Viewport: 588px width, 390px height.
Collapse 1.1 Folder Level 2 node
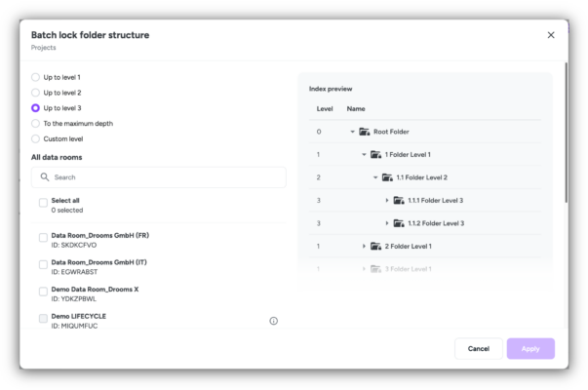point(375,177)
